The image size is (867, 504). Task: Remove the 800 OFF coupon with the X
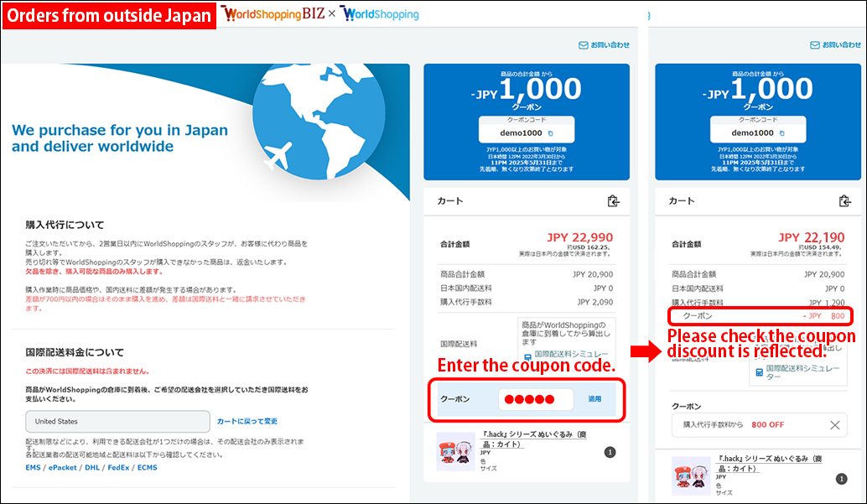tap(834, 425)
